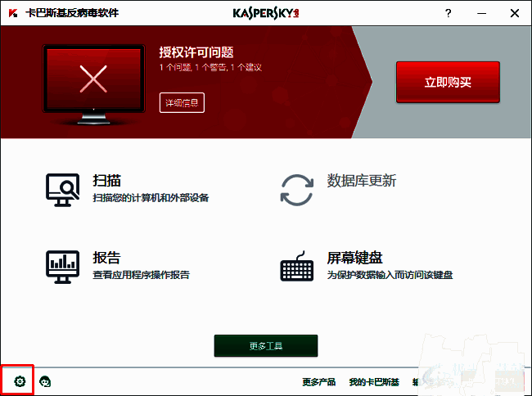This screenshot has height=396, width=532.
Task: Click the KASPERSKY center logo
Action: point(266,13)
